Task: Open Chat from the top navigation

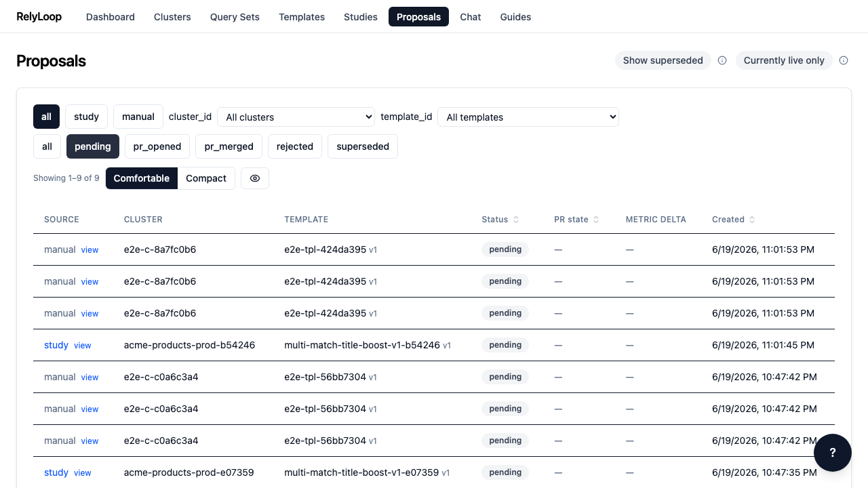Action: pos(471,17)
